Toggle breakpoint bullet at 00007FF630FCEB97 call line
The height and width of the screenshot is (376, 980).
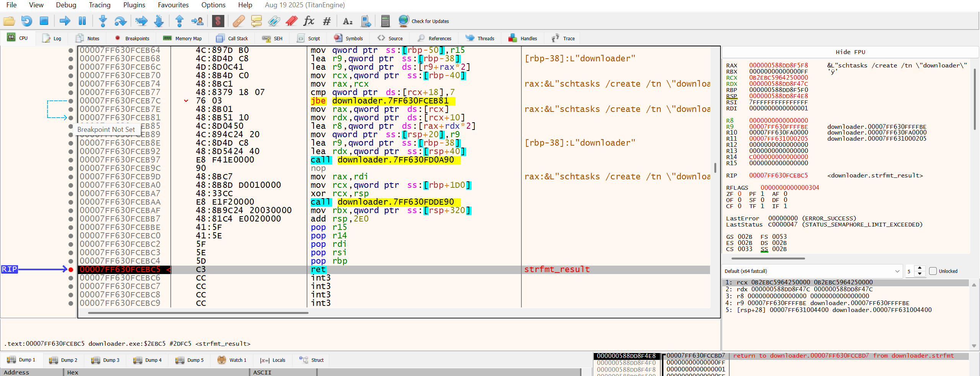(71, 160)
